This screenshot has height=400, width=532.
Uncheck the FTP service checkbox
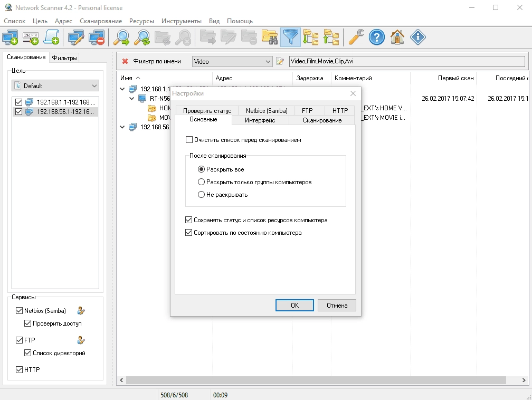[20, 340]
